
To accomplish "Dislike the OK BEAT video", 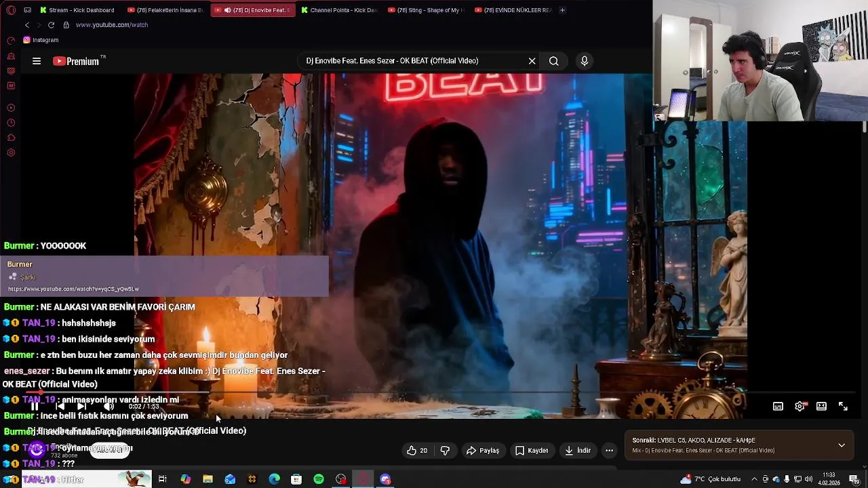I will (x=445, y=451).
